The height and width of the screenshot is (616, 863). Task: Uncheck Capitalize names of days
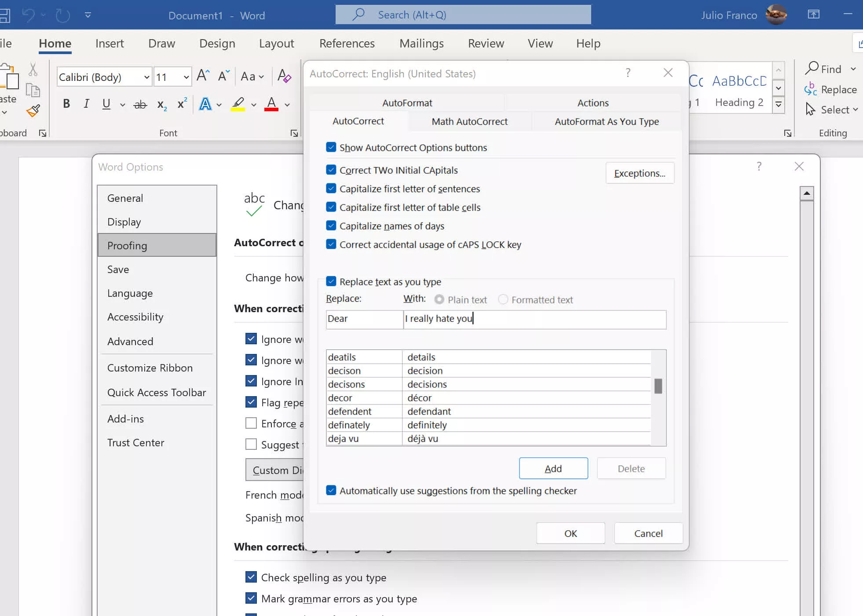pos(331,226)
